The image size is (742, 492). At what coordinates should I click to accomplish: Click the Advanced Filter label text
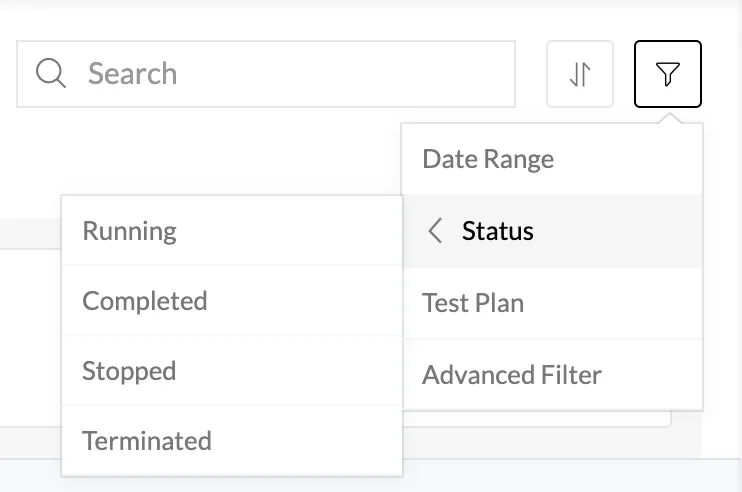(512, 375)
